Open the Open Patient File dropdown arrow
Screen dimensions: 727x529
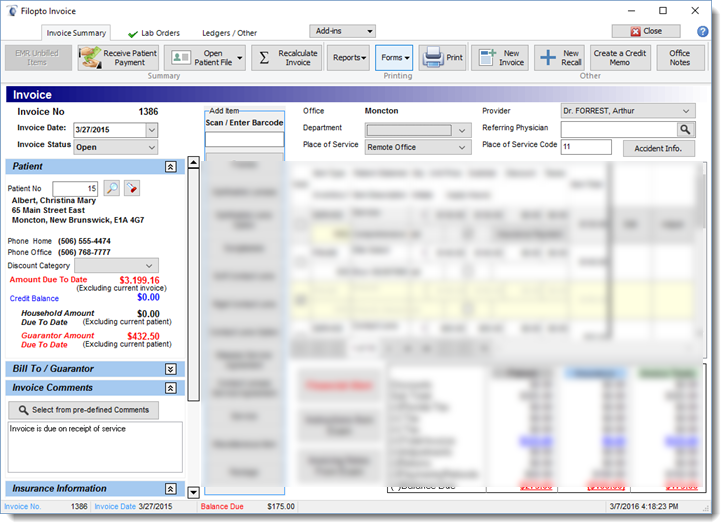click(x=240, y=58)
